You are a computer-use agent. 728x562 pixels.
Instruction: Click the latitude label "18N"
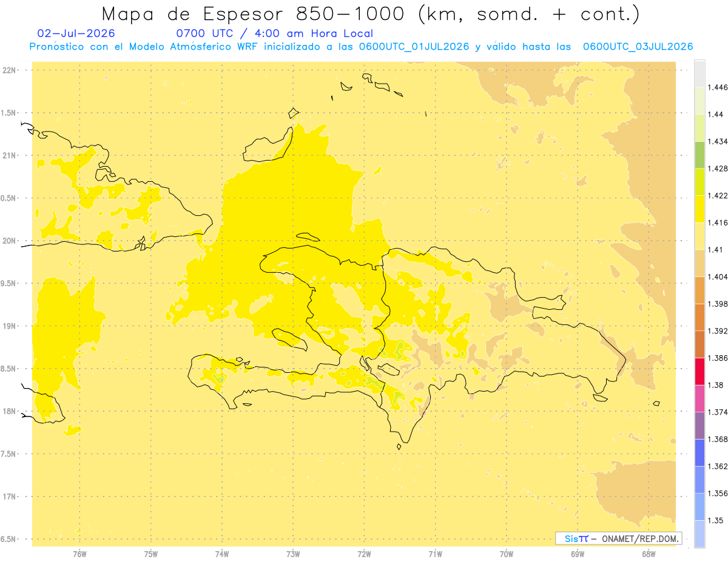[x=8, y=412]
